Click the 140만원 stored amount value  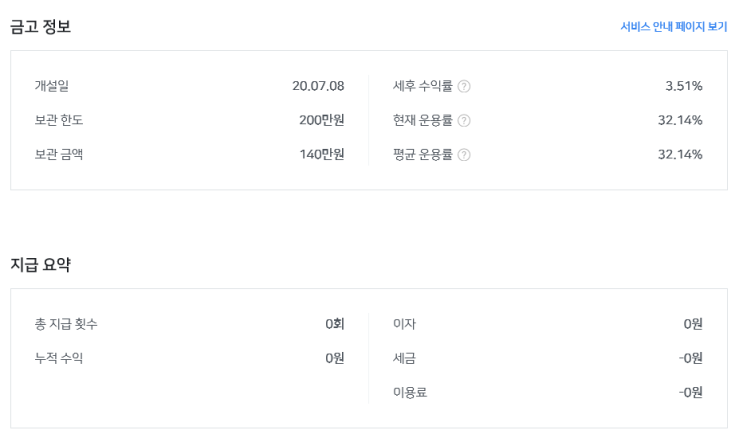[321, 154]
